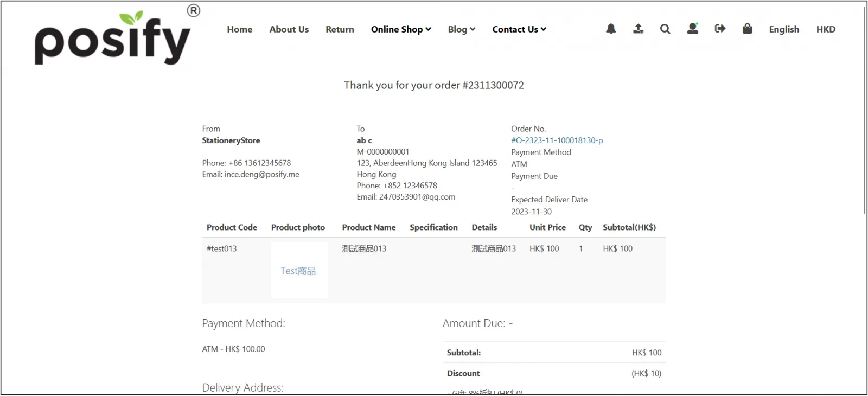Screen dimensions: 868x396
Task: Open the user account icon
Action: pyautogui.click(x=693, y=29)
